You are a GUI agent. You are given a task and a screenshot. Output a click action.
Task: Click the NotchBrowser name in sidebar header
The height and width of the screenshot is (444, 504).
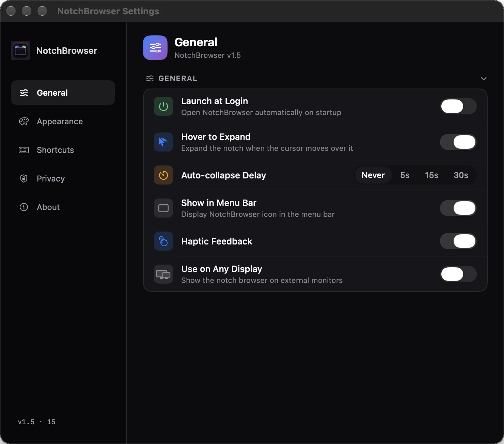point(67,50)
